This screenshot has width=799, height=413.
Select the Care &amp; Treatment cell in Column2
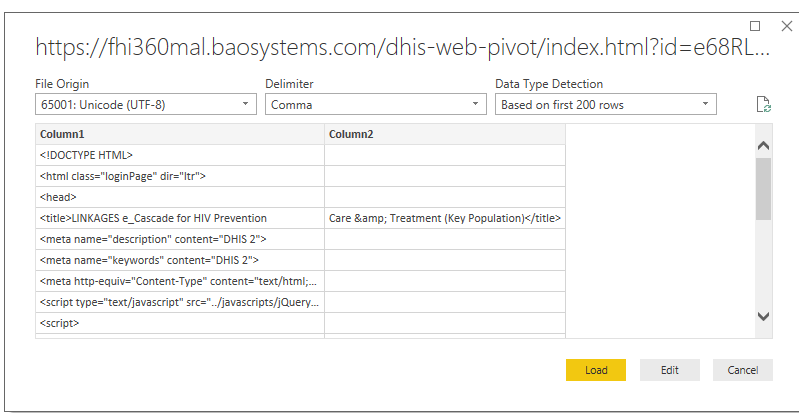[x=445, y=218]
